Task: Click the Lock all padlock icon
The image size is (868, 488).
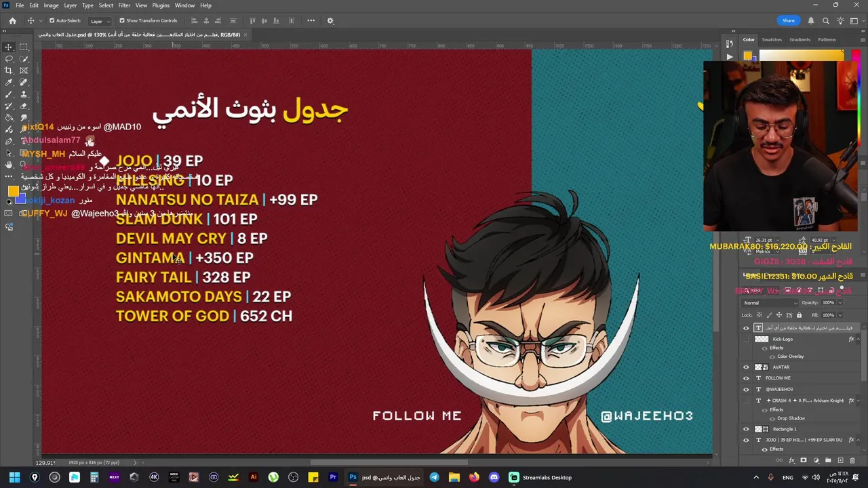Action: 799,315
